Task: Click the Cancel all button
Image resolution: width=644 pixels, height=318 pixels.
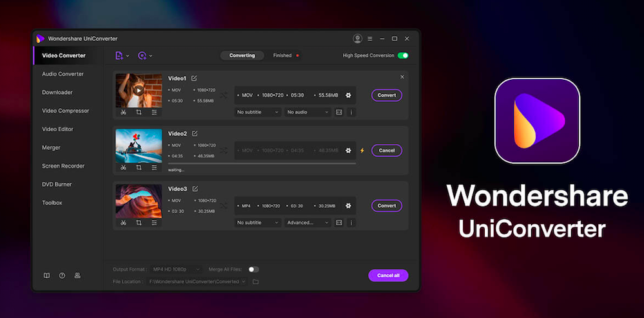Action: (388, 276)
